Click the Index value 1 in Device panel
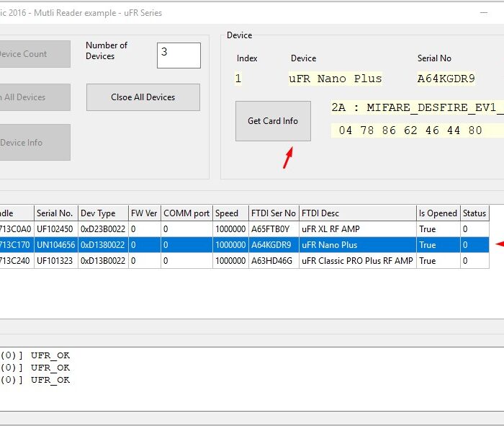Image resolution: width=504 pixels, height=426 pixels. coord(238,79)
